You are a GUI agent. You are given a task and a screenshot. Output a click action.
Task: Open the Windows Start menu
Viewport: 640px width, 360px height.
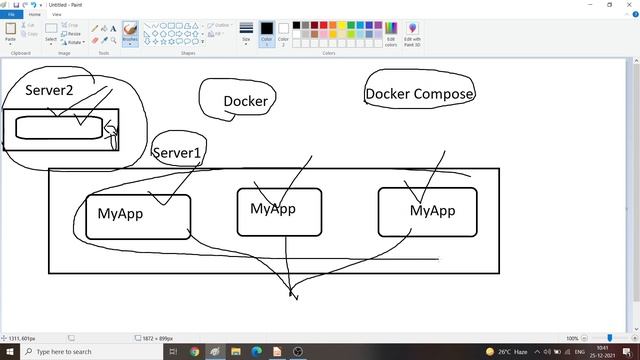(x=10, y=351)
